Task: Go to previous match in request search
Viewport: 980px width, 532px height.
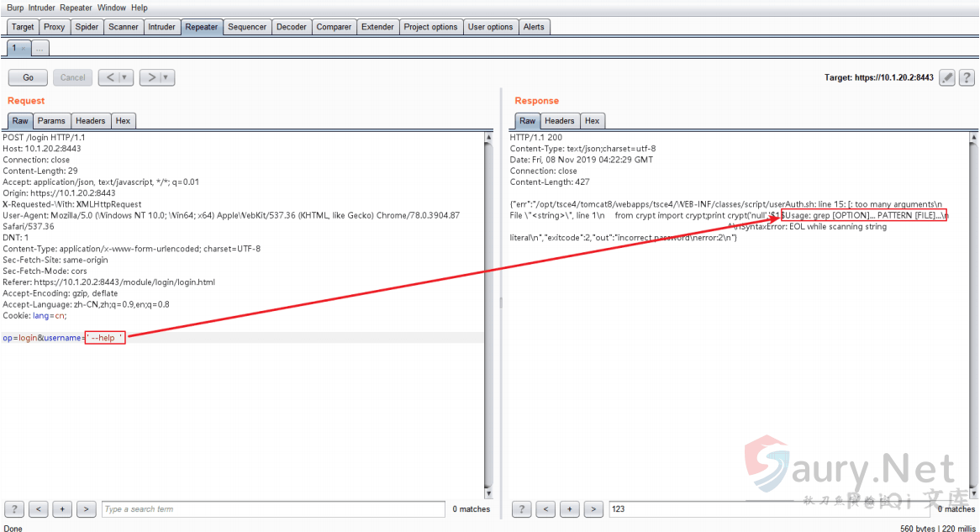Action: pyautogui.click(x=38, y=508)
